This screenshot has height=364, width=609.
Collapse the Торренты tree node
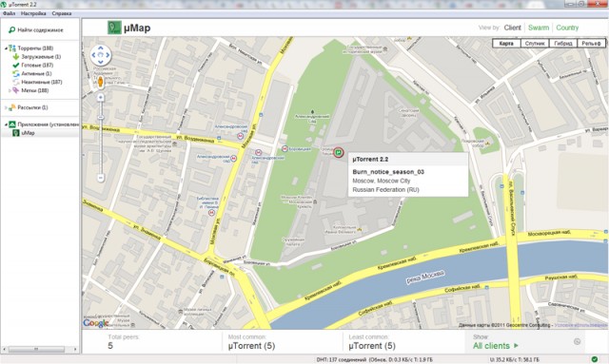coord(6,48)
